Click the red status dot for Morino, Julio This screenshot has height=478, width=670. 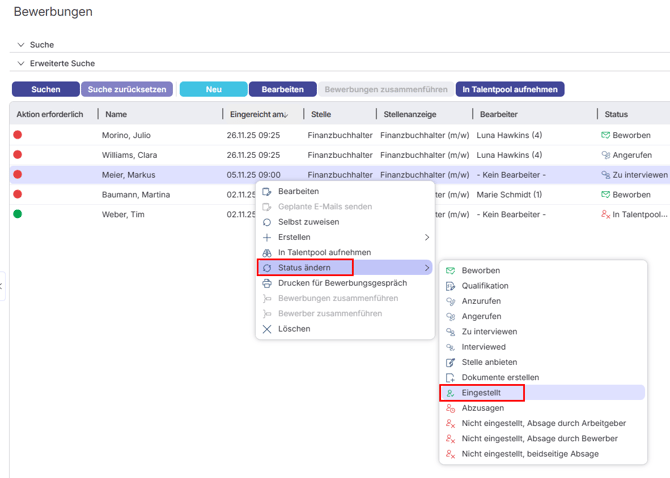point(17,135)
